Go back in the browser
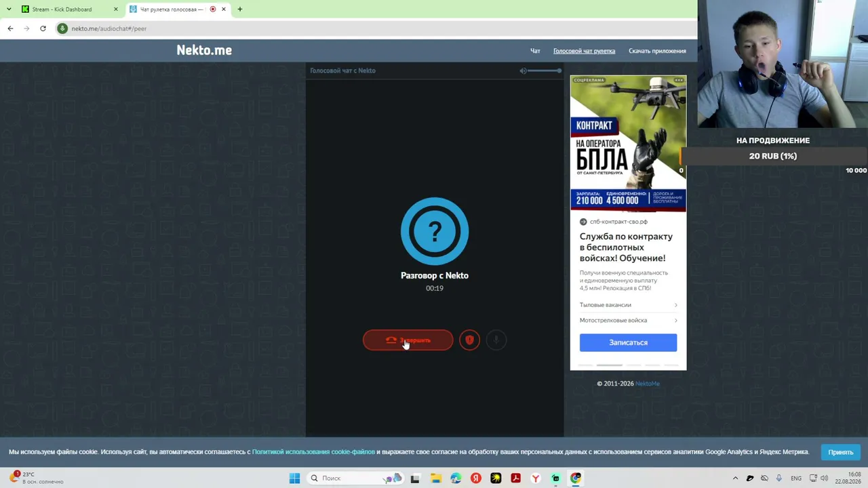The width and height of the screenshot is (868, 488). pos(10,28)
